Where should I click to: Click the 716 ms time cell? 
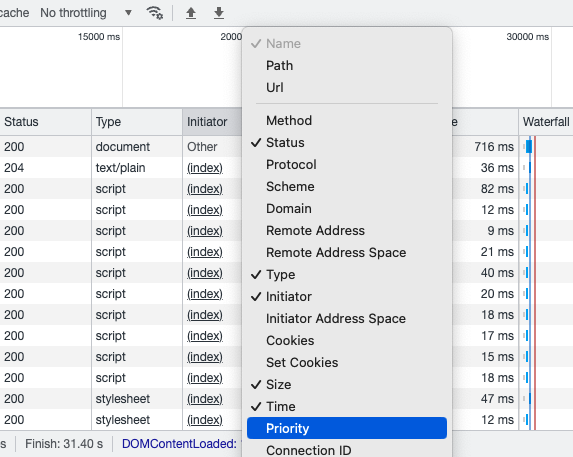click(x=494, y=146)
